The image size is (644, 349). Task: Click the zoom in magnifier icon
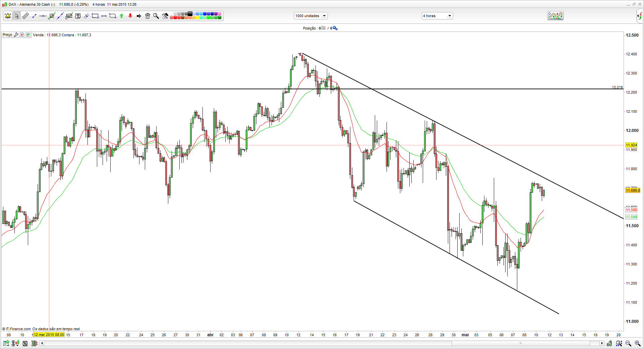[x=637, y=343]
